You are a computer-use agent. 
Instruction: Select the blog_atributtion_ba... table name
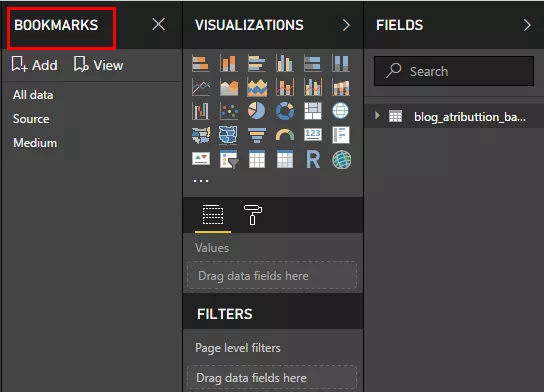(470, 117)
